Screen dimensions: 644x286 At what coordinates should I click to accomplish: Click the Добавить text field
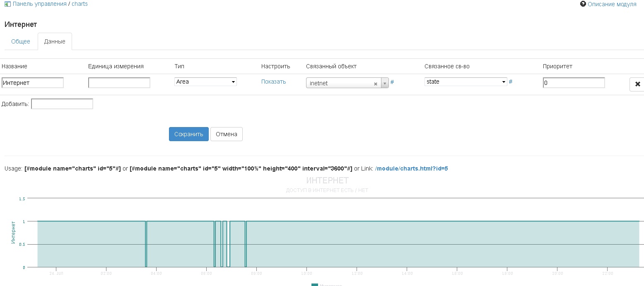coord(62,104)
